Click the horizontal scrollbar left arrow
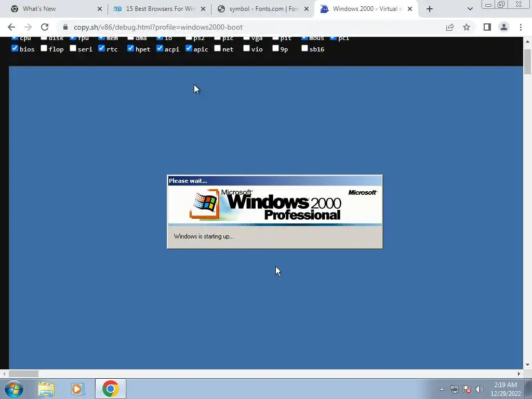 pos(4,374)
